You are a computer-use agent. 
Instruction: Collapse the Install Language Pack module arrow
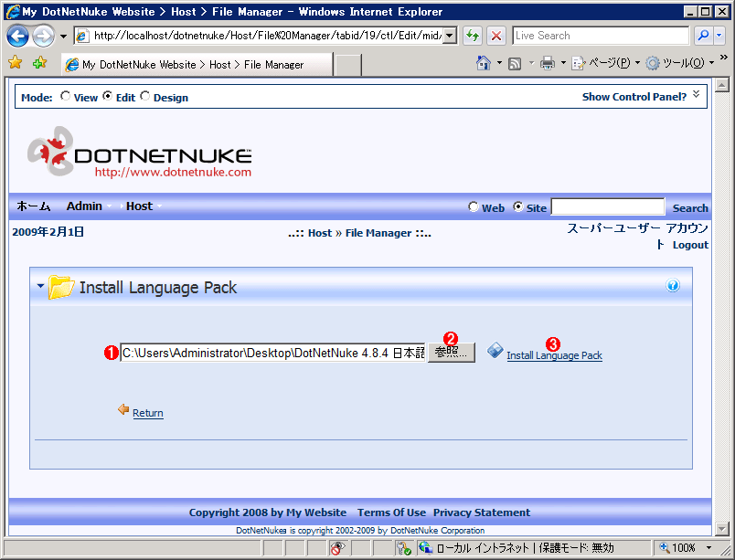coord(40,285)
